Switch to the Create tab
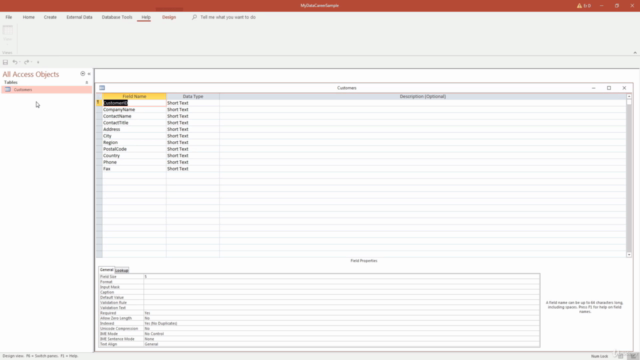Screen dimensions: 640x360 [x=50, y=17]
